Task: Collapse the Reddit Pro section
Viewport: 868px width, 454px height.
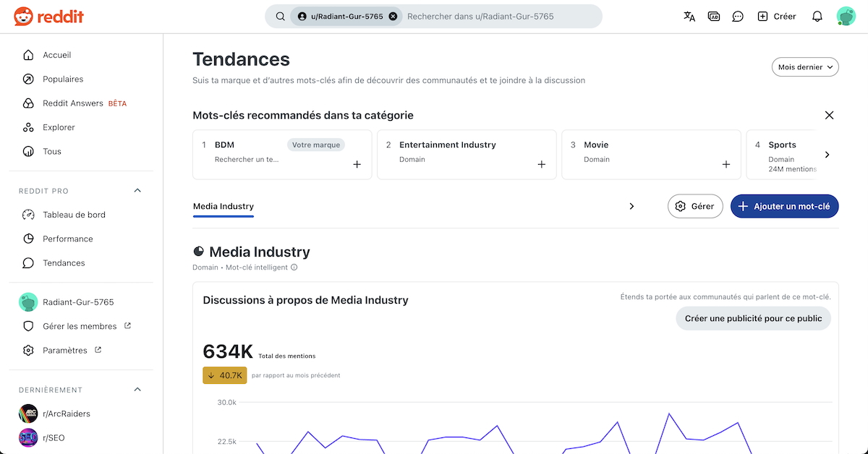Action: coord(137,191)
